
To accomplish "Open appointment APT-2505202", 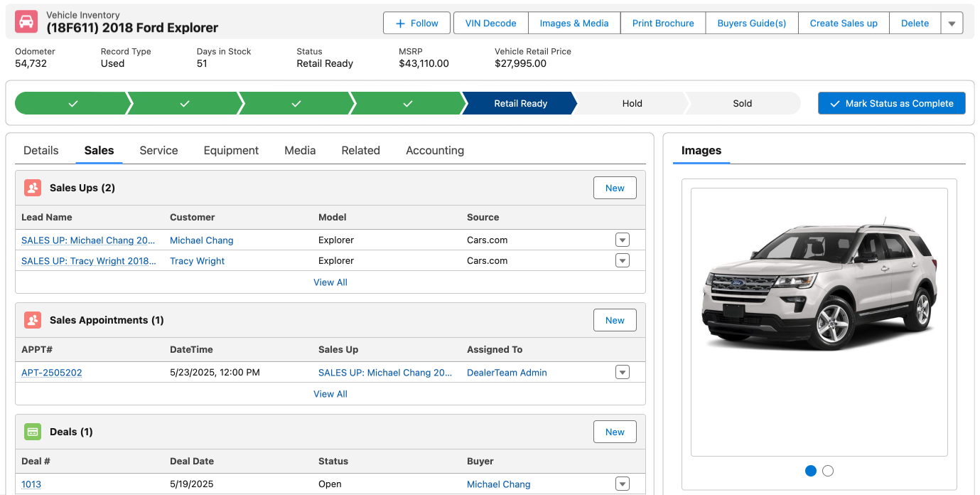I will pos(52,372).
